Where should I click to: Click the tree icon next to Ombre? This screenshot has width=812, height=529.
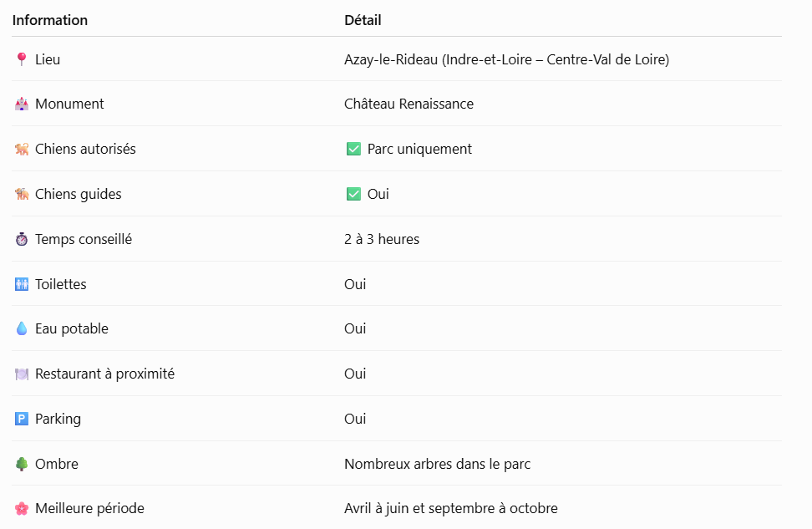point(22,464)
